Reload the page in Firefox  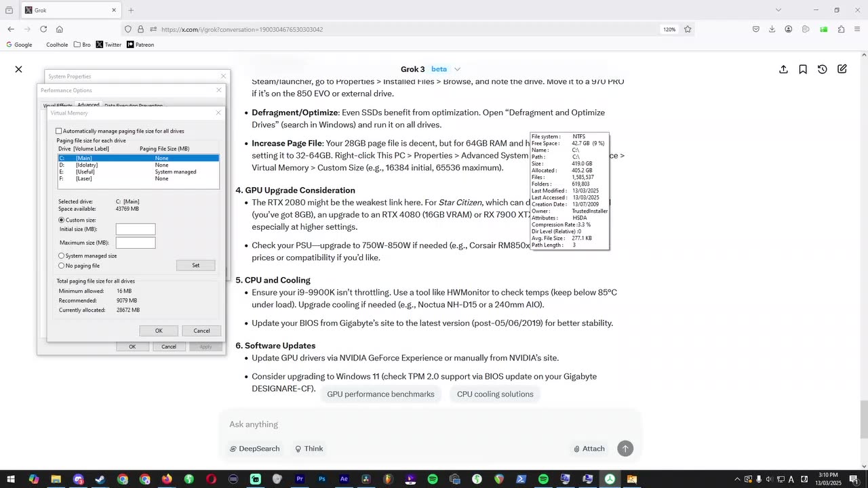tap(43, 29)
